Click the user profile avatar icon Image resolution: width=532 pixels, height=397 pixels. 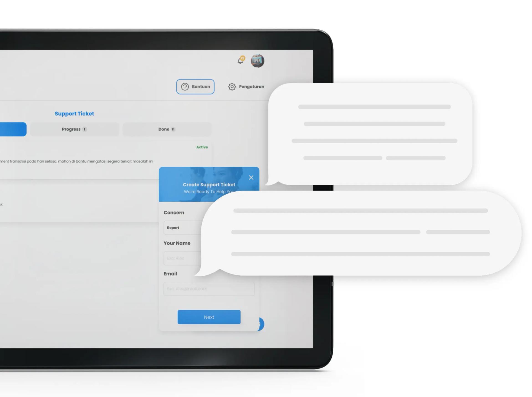pos(257,60)
